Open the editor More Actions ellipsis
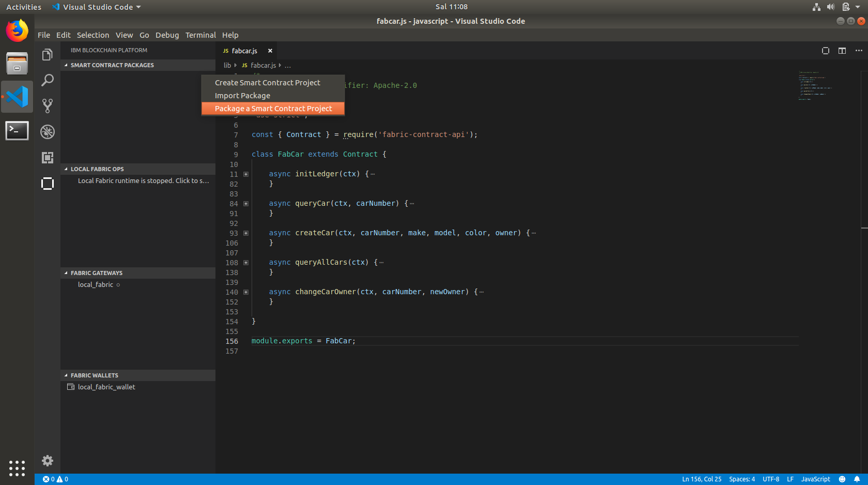The image size is (868, 485). [x=859, y=51]
